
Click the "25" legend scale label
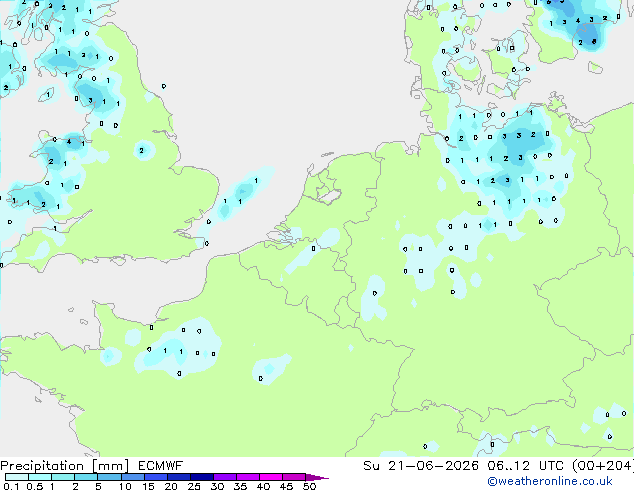[194, 486]
